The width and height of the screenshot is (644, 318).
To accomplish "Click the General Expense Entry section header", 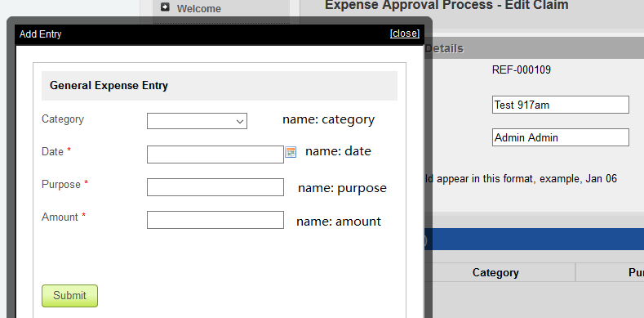I will [x=220, y=86].
